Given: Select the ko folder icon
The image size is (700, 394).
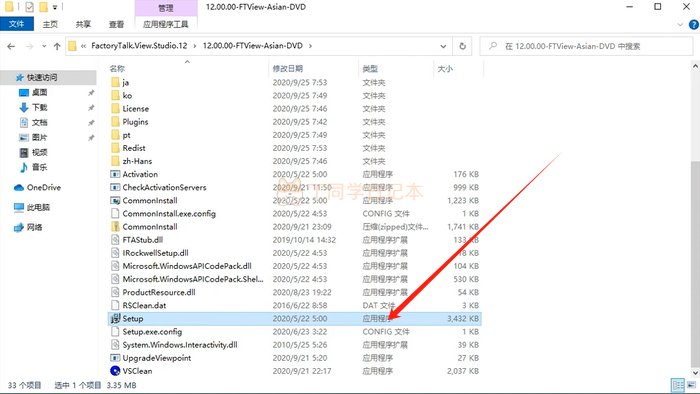Looking at the screenshot, I should coord(115,95).
